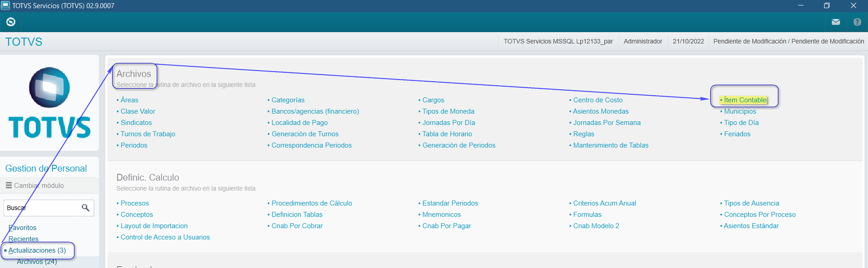
Task: Click the 21/10/2022 date in header
Action: [688, 41]
